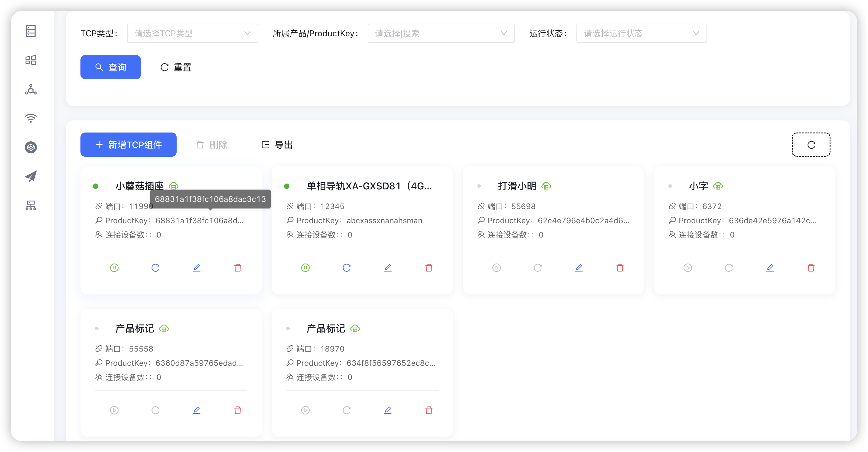Pause the 小蘑菇插座 component
Viewport: 868px width, 452px height.
[114, 268]
